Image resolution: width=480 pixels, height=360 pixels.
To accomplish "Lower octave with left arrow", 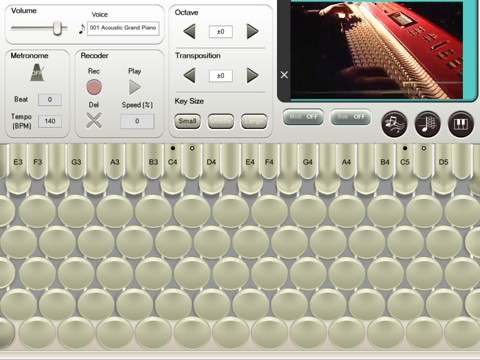I will pyautogui.click(x=189, y=32).
